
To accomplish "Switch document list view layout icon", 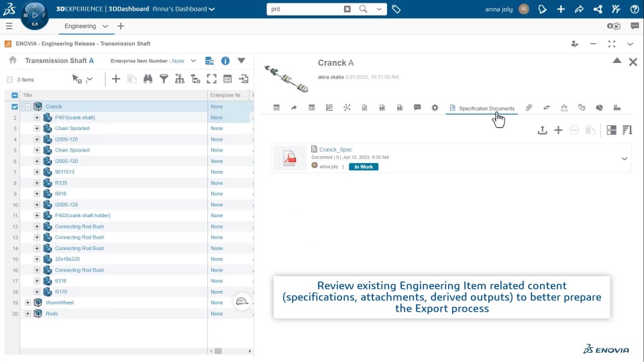I will 611,130.
